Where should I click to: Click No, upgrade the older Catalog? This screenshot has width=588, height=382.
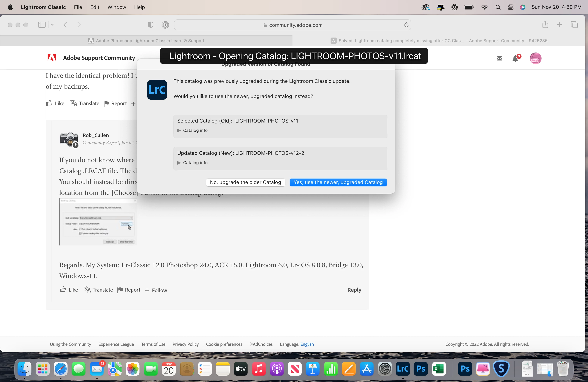click(245, 182)
